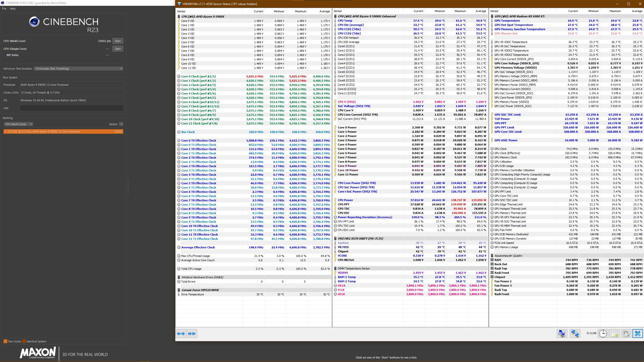This screenshot has height=362, width=644.
Task: Click the Your Score orange swatch
Action: 5,341
